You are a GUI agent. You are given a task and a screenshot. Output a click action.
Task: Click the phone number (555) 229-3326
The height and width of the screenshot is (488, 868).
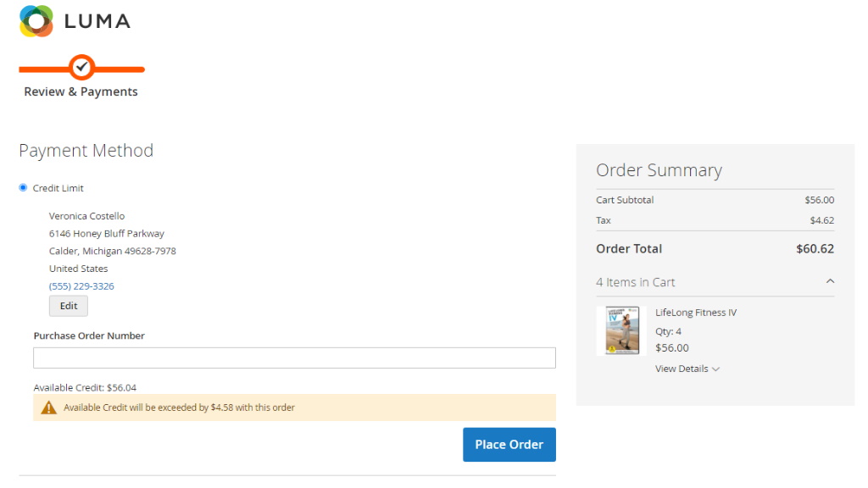pos(81,286)
